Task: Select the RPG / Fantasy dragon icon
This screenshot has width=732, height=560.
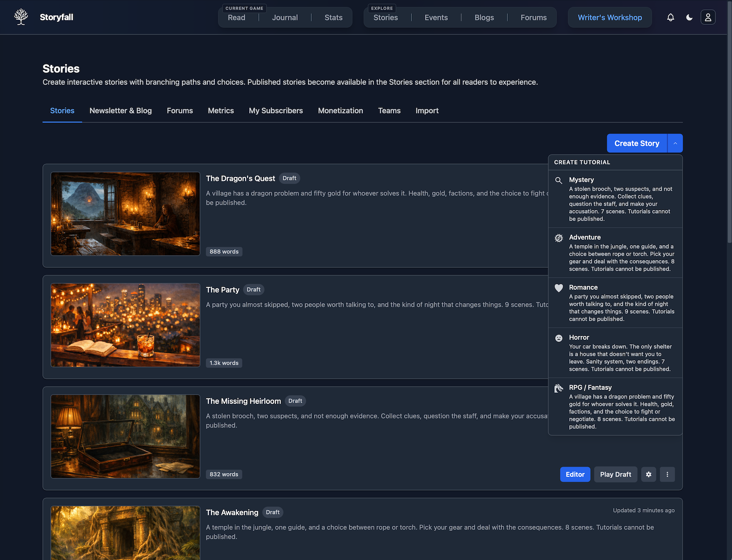Action: [x=559, y=388]
